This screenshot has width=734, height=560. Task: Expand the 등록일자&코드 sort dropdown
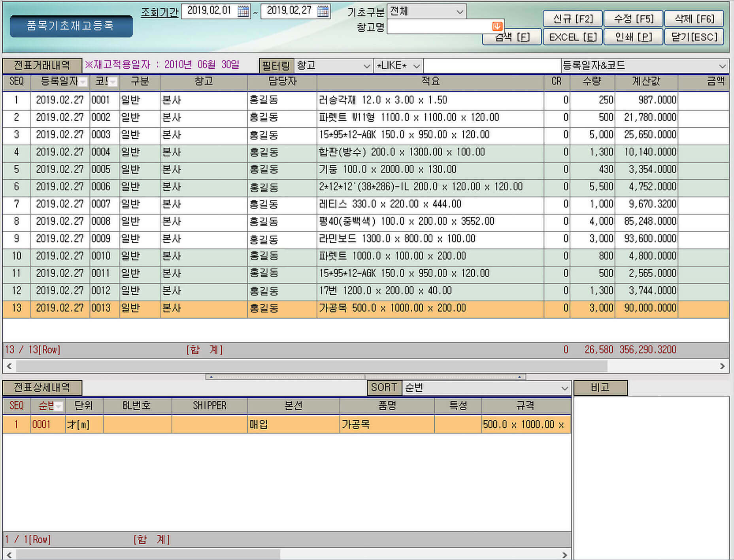(722, 66)
